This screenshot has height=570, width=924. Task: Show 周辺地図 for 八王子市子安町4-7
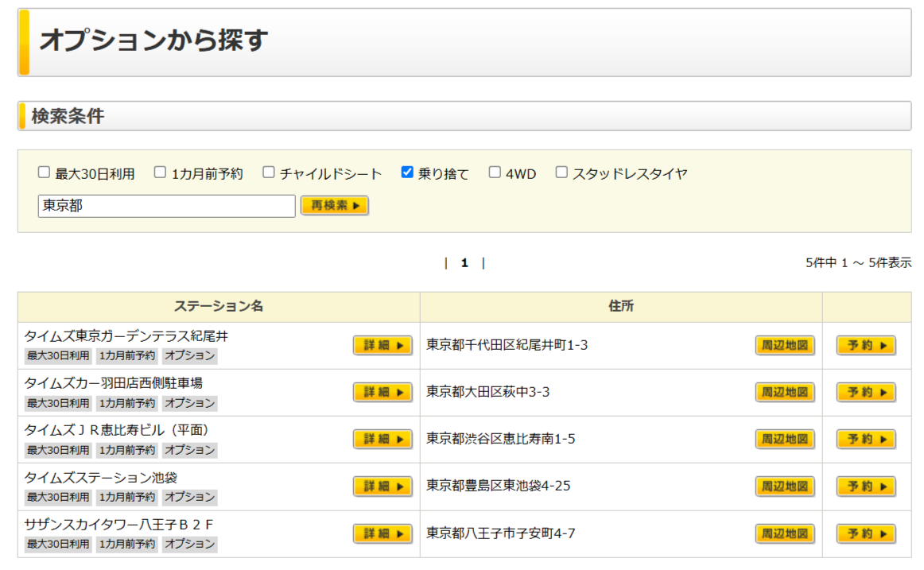click(x=785, y=533)
